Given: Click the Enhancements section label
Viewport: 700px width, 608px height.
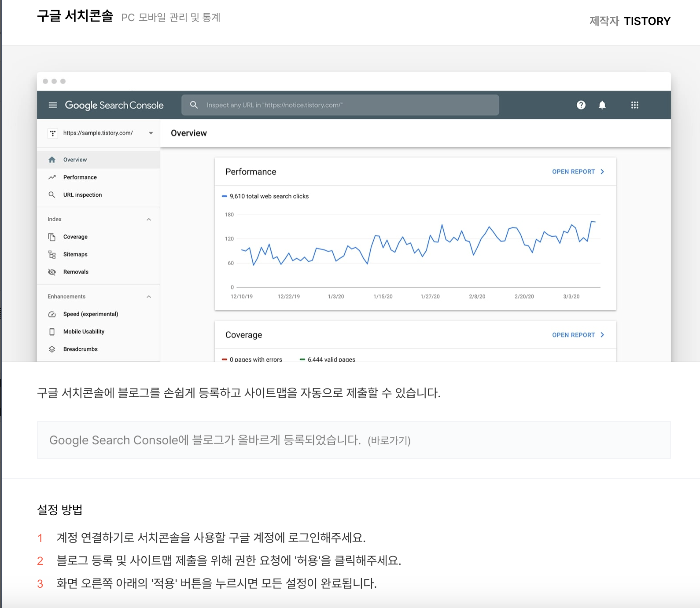Looking at the screenshot, I should [x=66, y=297].
